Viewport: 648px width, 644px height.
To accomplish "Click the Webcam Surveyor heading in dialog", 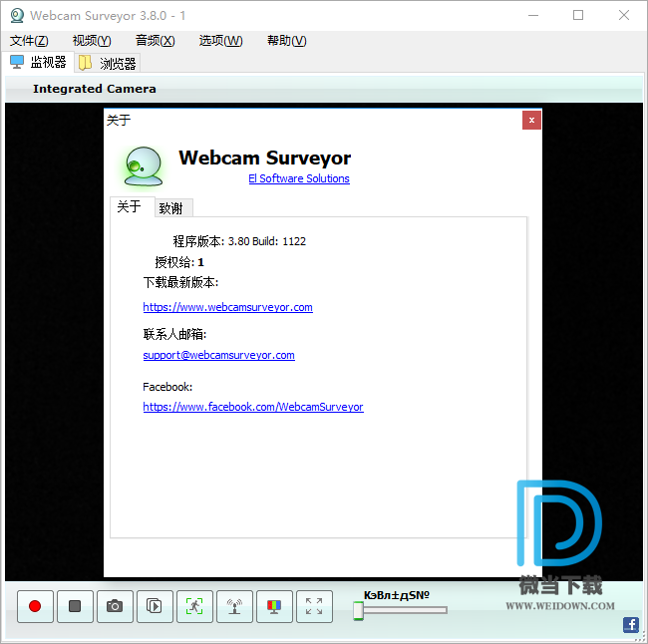I will coord(265,158).
